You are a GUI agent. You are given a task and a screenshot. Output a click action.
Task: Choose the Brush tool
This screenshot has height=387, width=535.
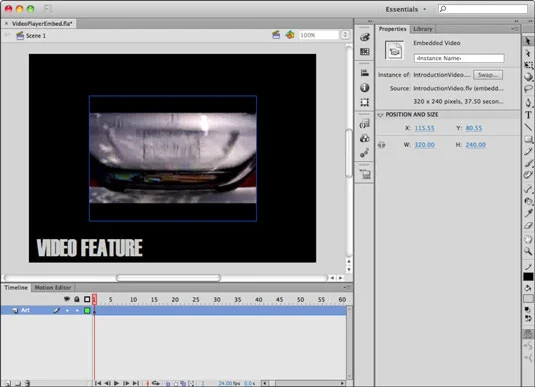pos(528,163)
